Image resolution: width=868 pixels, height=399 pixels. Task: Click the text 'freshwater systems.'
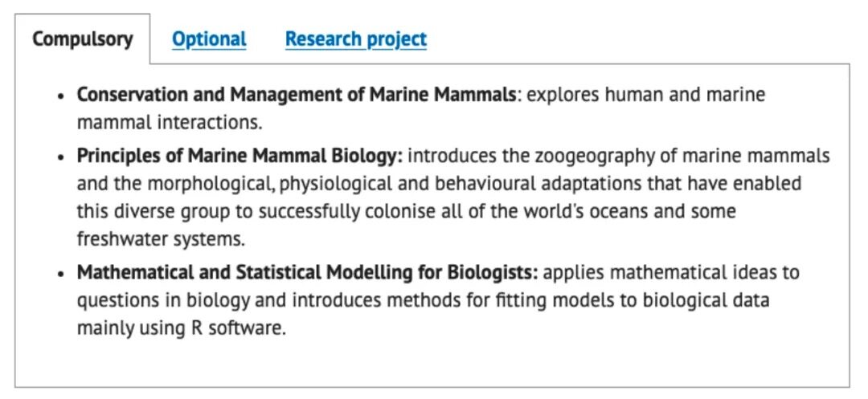[x=161, y=239]
